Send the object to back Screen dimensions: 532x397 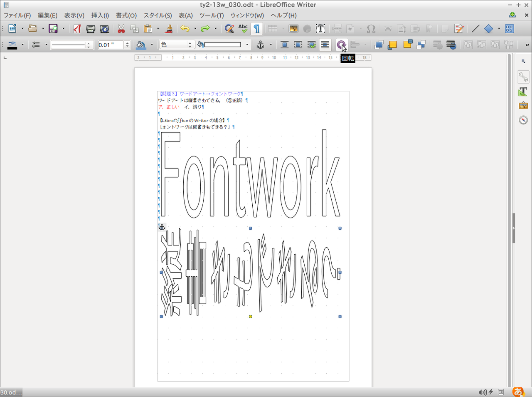click(421, 45)
